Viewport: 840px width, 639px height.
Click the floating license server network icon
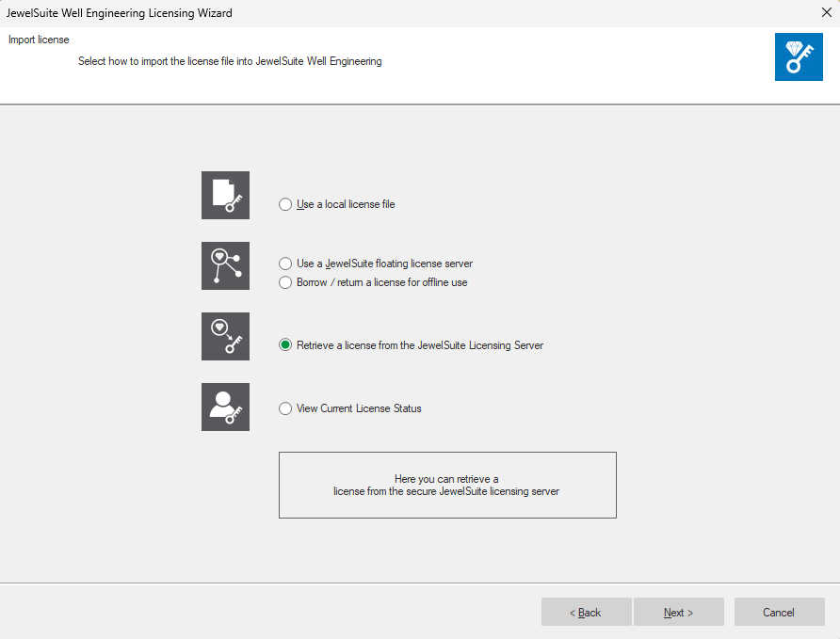[x=225, y=265]
